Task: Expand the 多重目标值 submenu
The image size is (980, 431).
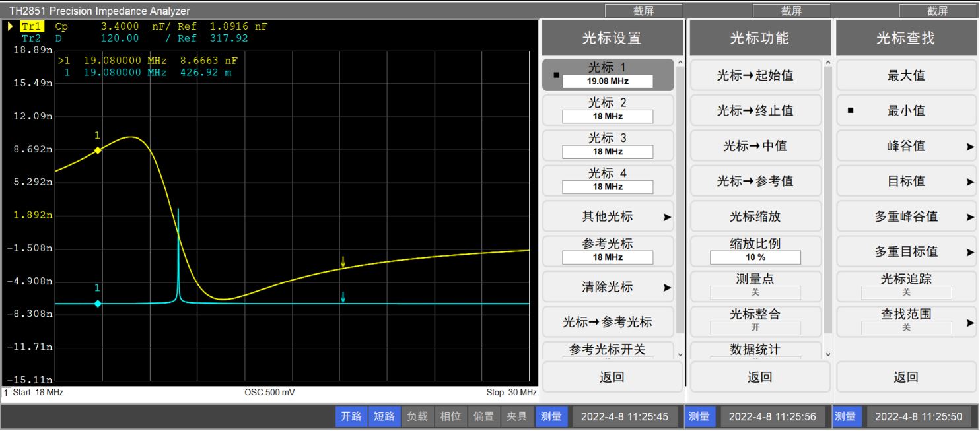Action: click(x=905, y=251)
